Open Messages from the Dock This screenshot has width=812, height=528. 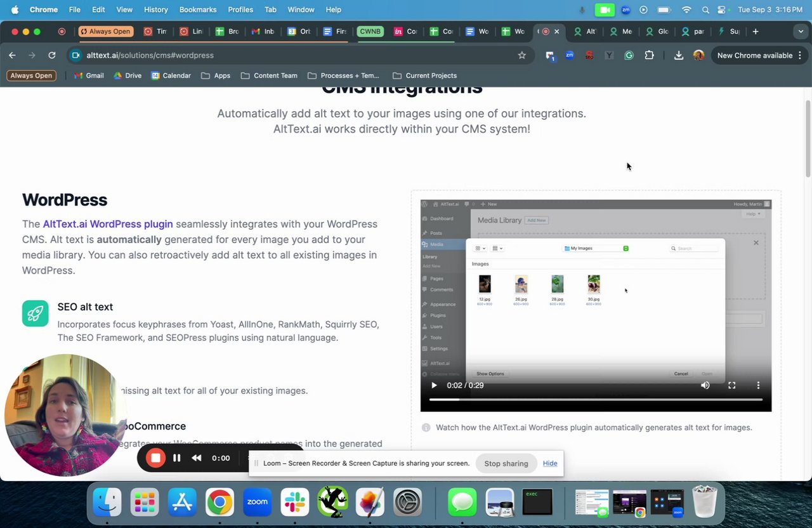(462, 503)
